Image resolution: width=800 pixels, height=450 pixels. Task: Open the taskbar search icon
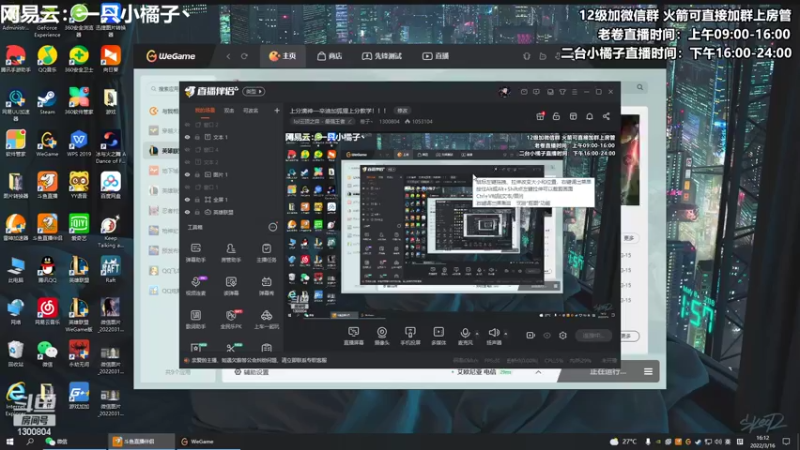[x=30, y=441]
